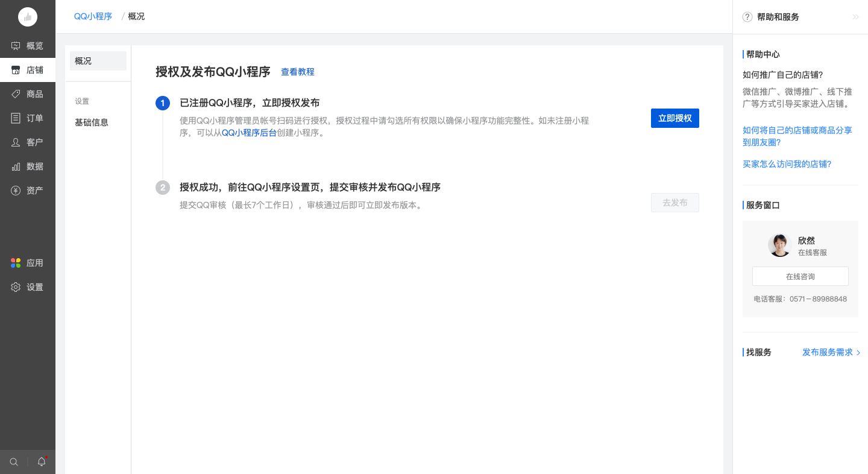Screen dimensions: 868x474
Task: Open the 概览 overview sidebar icon
Action: 16,46
